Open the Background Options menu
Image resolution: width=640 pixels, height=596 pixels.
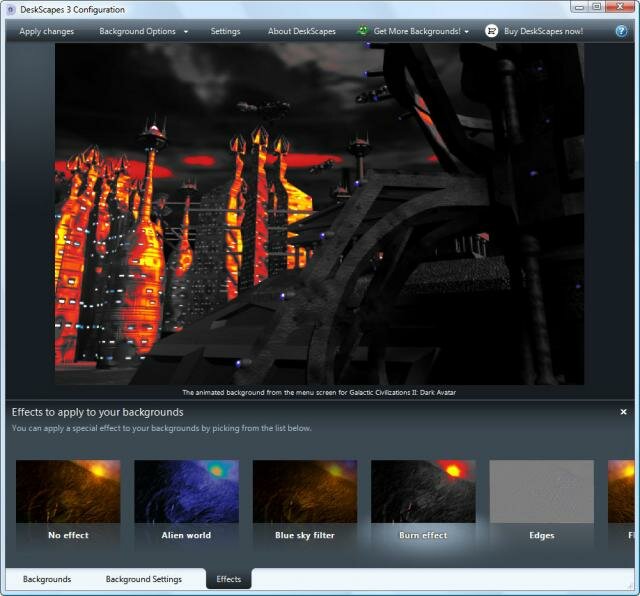137,31
